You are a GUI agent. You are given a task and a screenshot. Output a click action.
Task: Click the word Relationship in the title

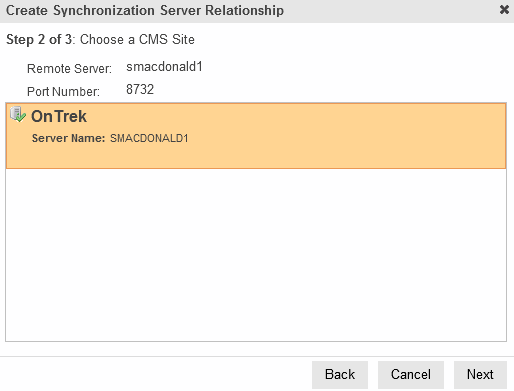coord(245,10)
